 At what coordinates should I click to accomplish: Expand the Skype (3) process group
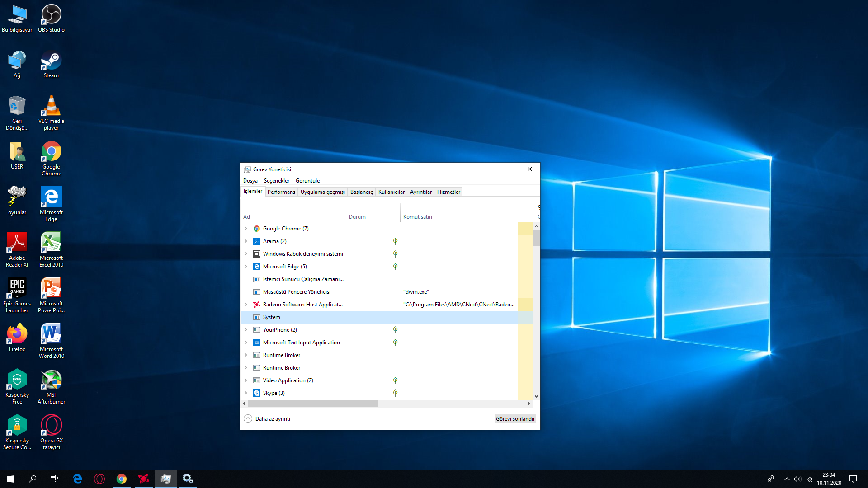[x=246, y=393]
